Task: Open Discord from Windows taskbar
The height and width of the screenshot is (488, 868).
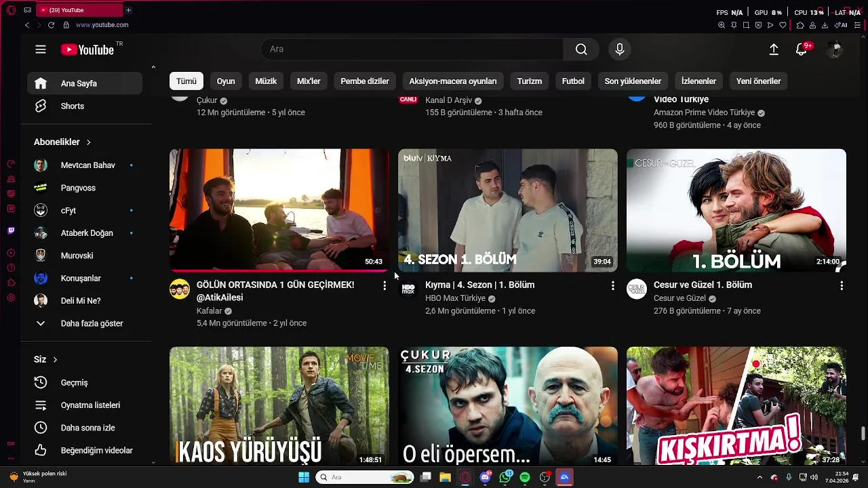Action: (x=486, y=477)
